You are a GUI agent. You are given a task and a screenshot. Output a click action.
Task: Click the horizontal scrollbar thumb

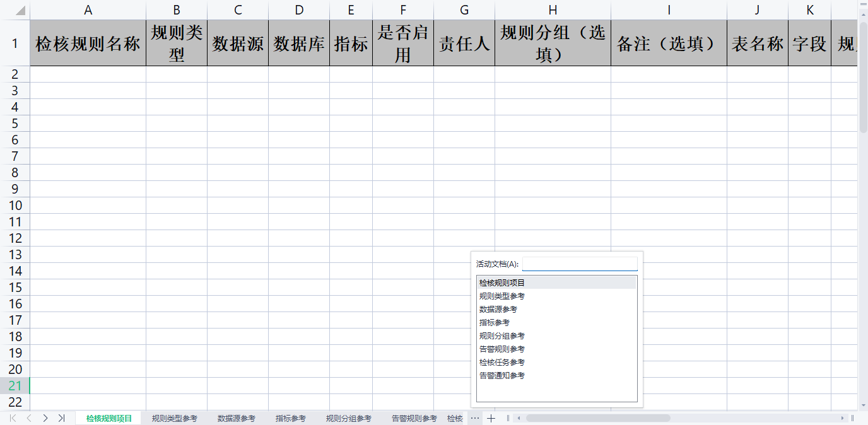[597, 418]
